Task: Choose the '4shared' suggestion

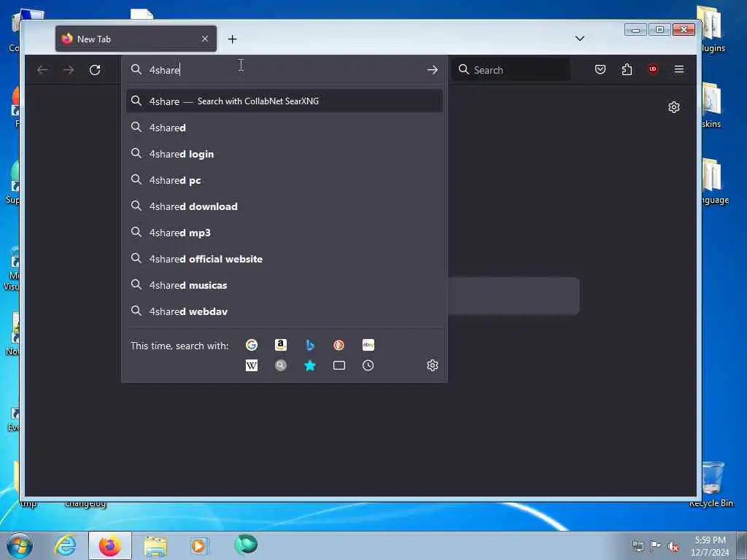Action: click(285, 128)
